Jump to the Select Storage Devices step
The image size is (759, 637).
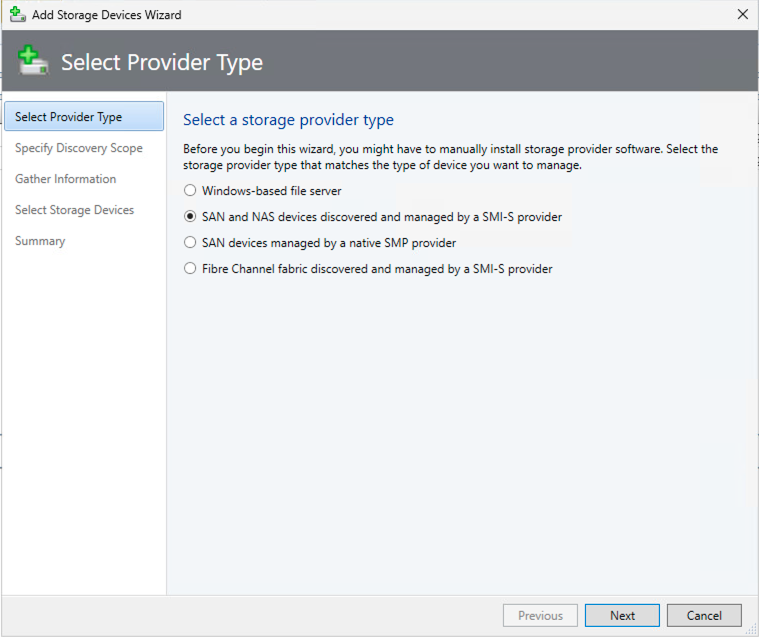(75, 210)
